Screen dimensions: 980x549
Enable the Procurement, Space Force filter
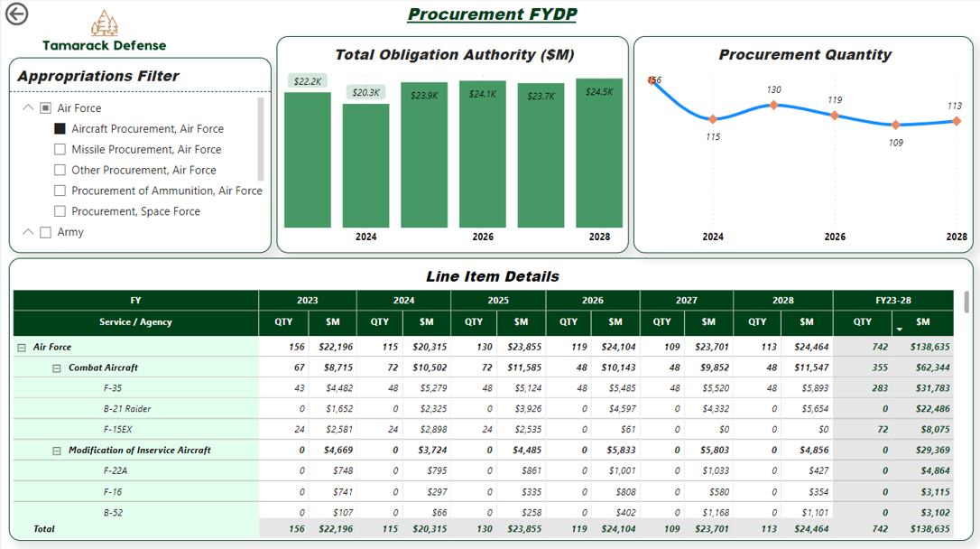60,211
